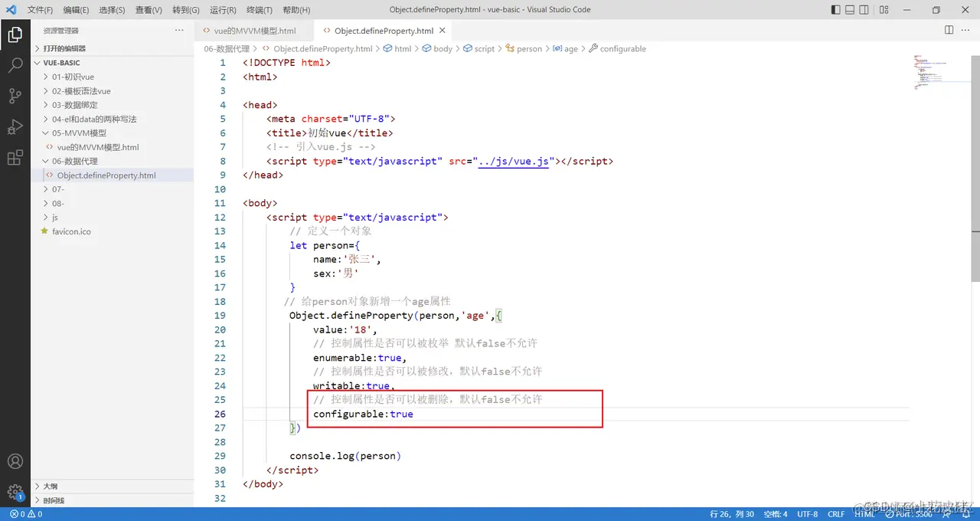This screenshot has width=980, height=521.
Task: Expand the 大纲 outline section
Action: pos(112,486)
